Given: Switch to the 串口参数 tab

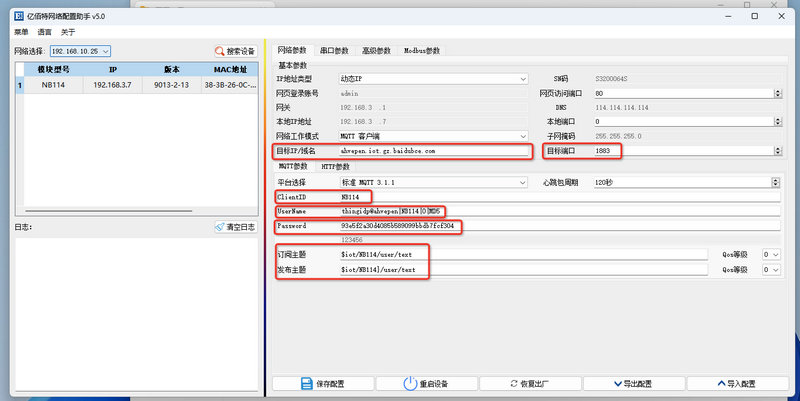Looking at the screenshot, I should click(334, 50).
